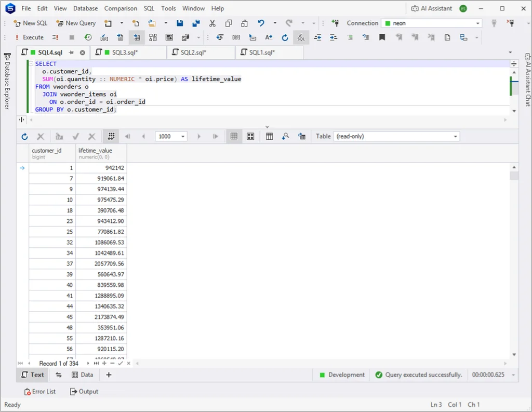The height and width of the screenshot is (412, 532).
Task: Click the Disconnect red-x plug icon
Action: (x=510, y=23)
